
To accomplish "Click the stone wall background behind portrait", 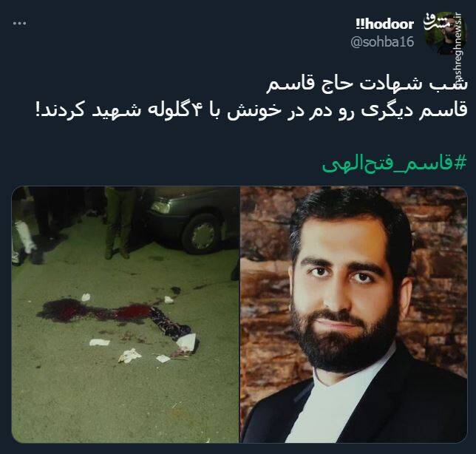I will pos(441,274).
